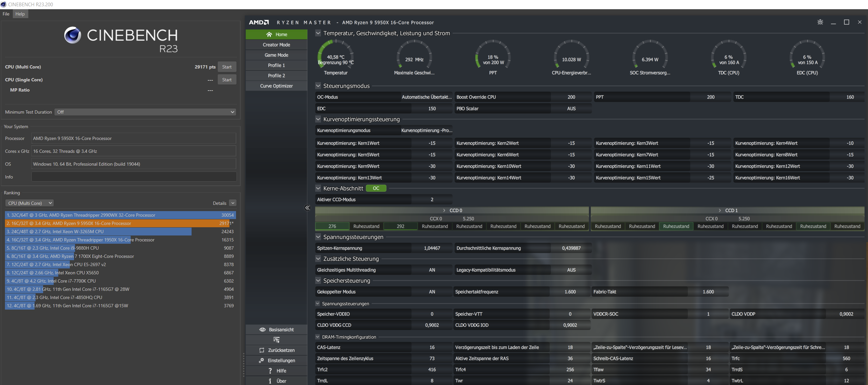Toggle the green OC badge in Kerne-Abschnitt
The height and width of the screenshot is (385, 868).
(376, 188)
